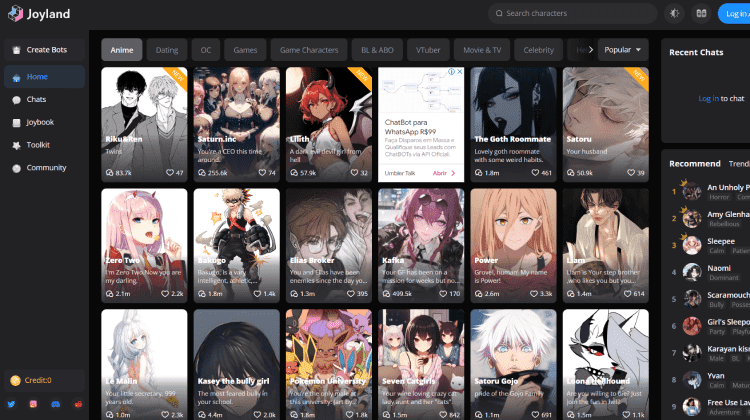
Task: Click Log in link under Recent Chats
Action: [x=708, y=99]
